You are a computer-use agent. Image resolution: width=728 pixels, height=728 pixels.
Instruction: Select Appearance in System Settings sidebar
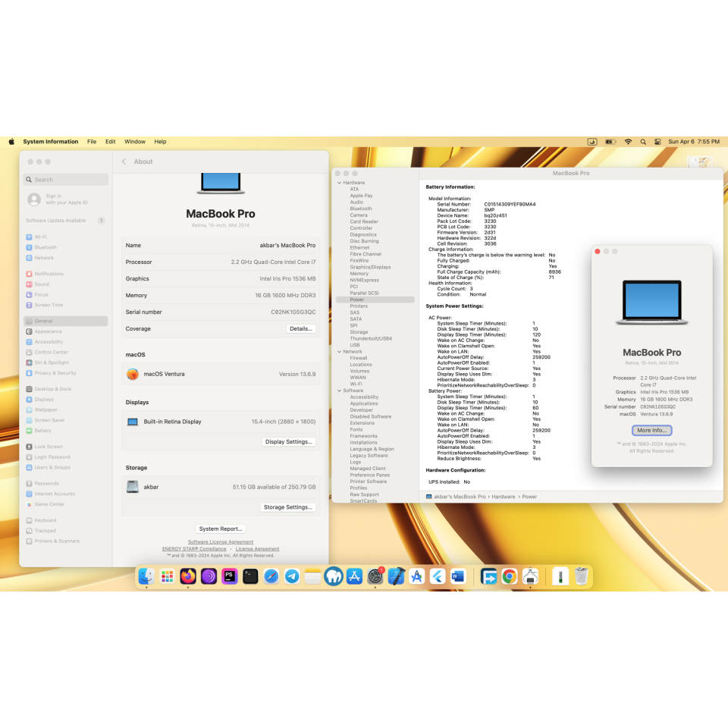tap(65, 331)
